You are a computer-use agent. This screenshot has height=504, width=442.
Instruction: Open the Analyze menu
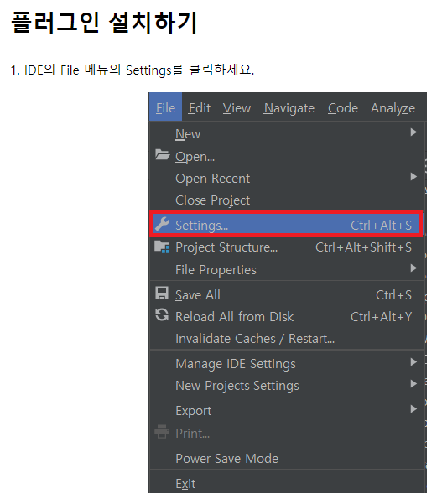(393, 108)
